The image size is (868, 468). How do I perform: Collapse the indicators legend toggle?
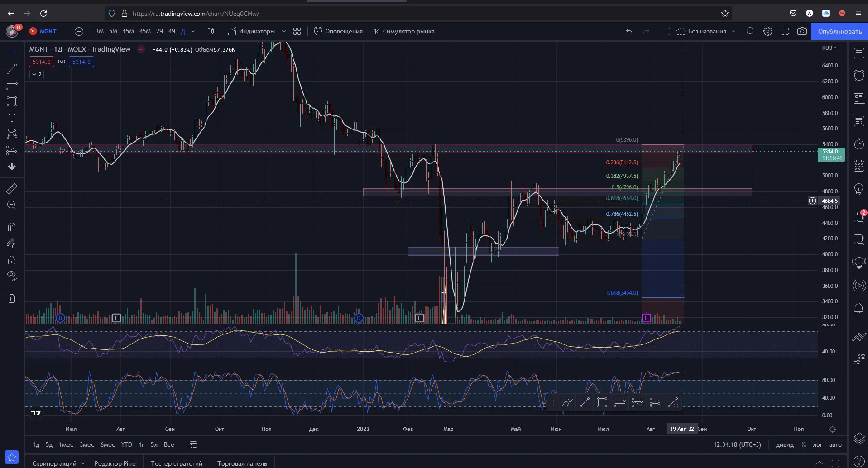coord(37,74)
